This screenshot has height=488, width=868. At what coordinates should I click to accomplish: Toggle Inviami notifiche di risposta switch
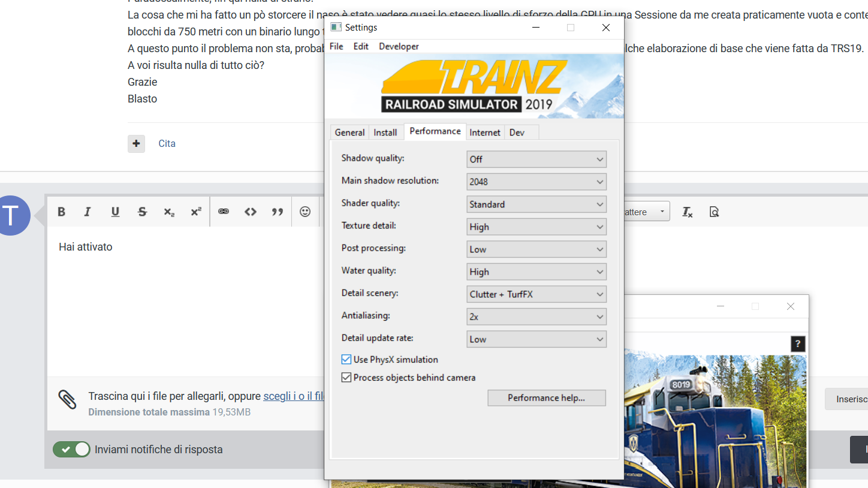point(71,450)
